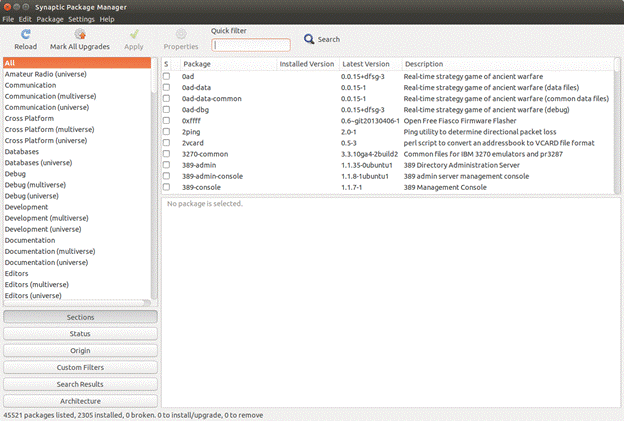The width and height of the screenshot is (624, 421).
Task: Toggle the 389-admin package checkbox
Action: (166, 165)
